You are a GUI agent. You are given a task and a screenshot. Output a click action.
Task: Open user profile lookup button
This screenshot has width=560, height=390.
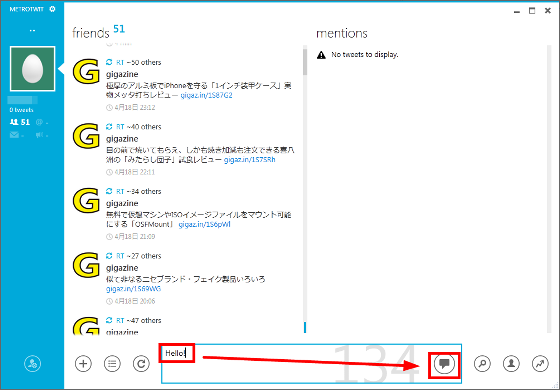click(x=511, y=364)
